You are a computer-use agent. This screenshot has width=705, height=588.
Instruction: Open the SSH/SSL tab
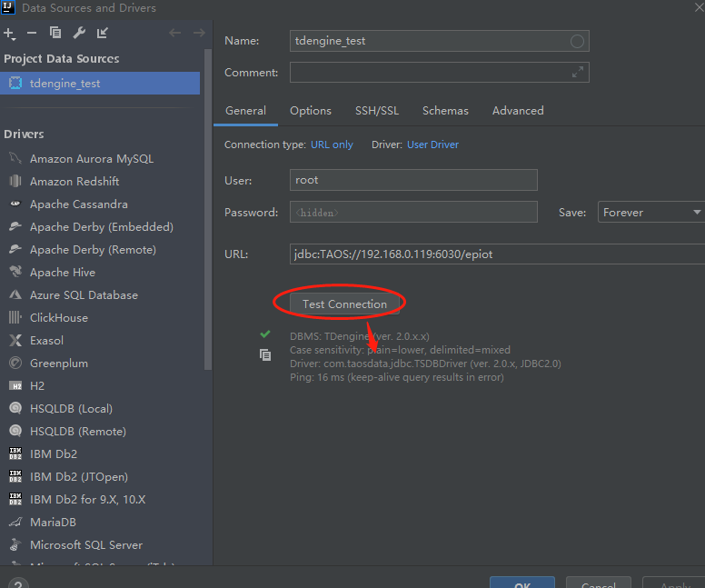[377, 111]
